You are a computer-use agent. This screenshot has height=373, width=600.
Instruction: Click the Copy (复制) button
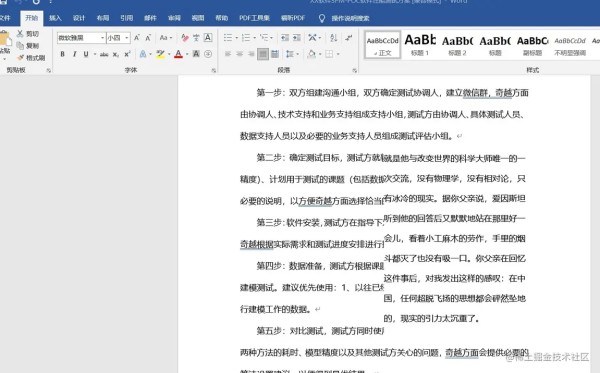29,46
